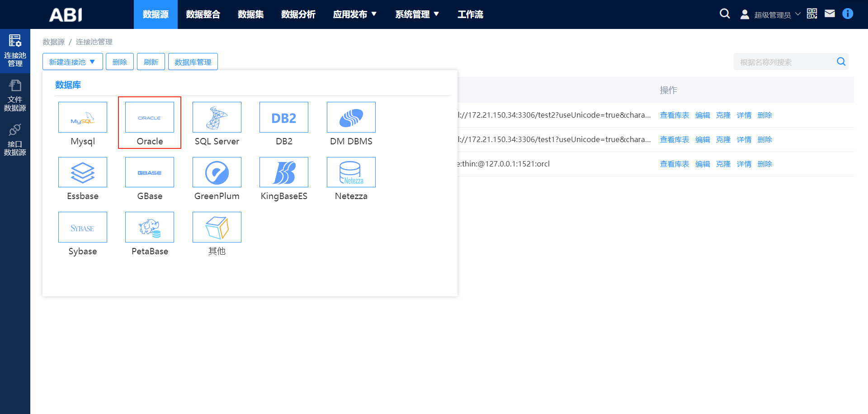Choose the 其他 (other) database icon
Viewport: 868px width, 414px height.
click(x=217, y=227)
